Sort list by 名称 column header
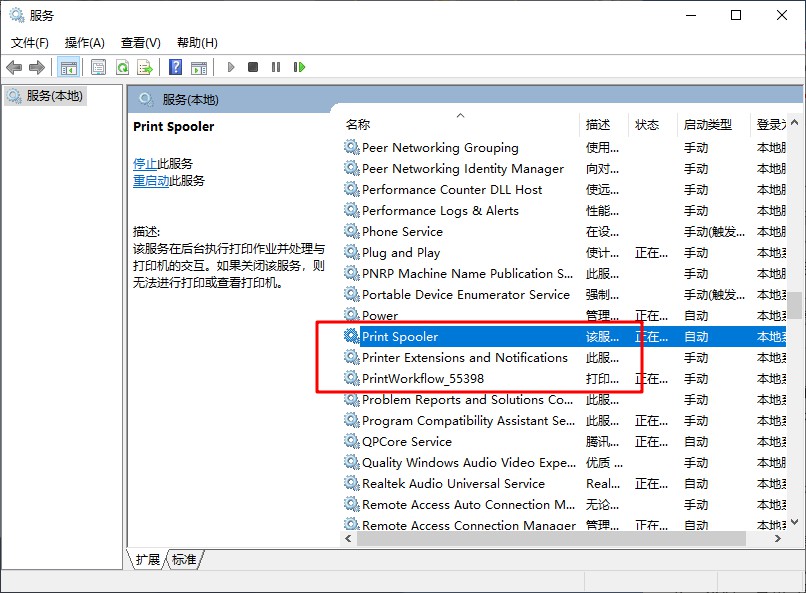806x593 pixels. [358, 125]
